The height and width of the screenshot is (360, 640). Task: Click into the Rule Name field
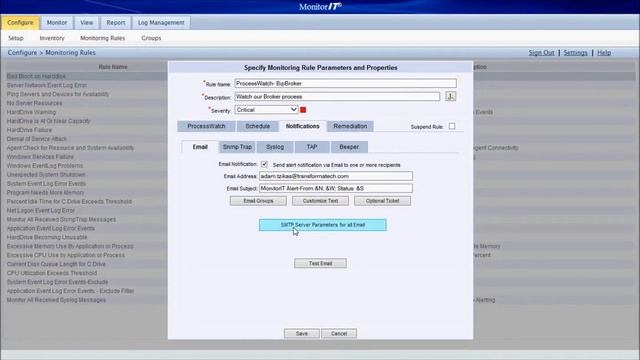[x=345, y=83]
